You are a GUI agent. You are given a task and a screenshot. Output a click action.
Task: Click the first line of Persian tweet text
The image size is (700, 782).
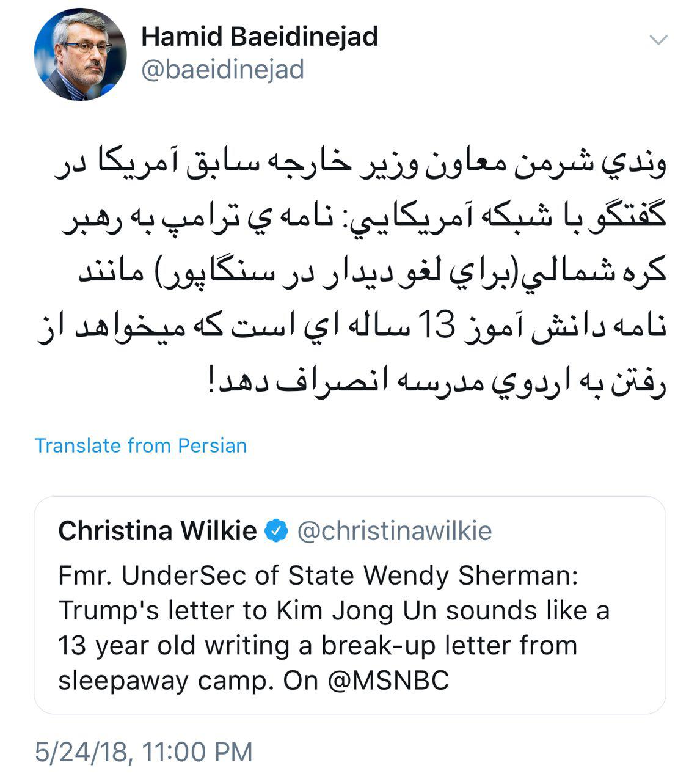pyautogui.click(x=359, y=167)
